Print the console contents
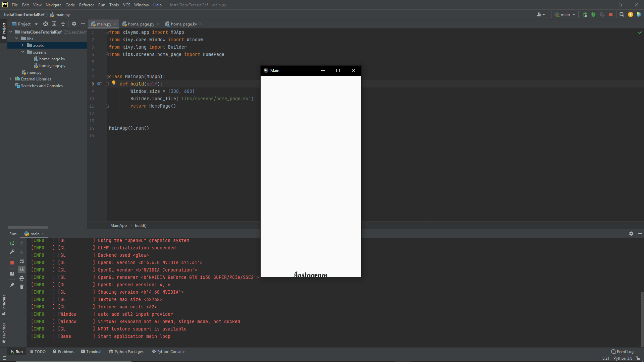 coord(22,278)
